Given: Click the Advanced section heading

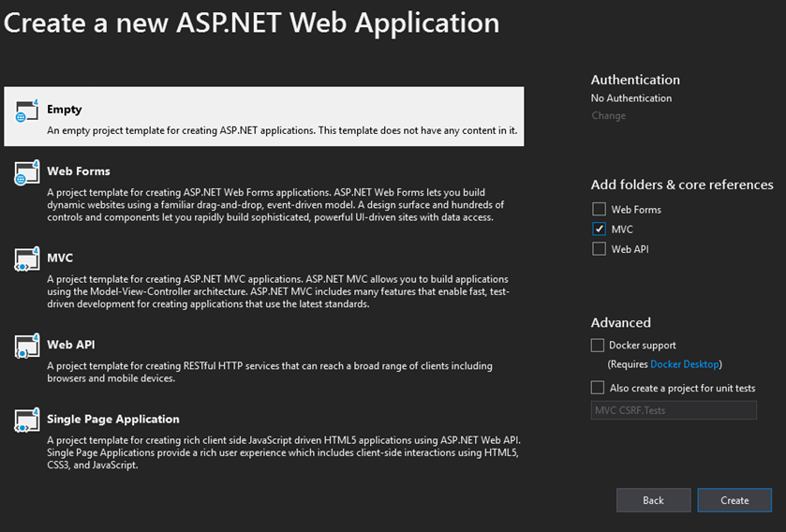Looking at the screenshot, I should pyautogui.click(x=620, y=322).
